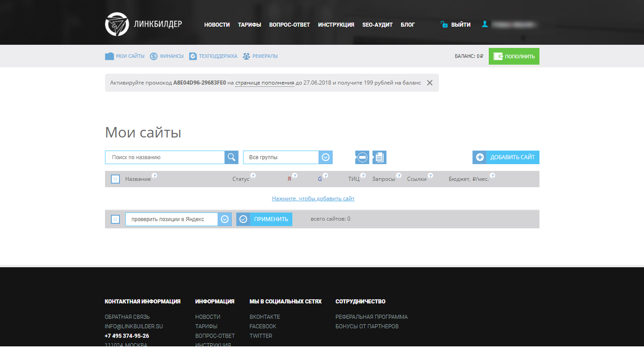Click the +7 495 374-95-26 phone number
Screen dimensions: 644x364
[x=127, y=336]
